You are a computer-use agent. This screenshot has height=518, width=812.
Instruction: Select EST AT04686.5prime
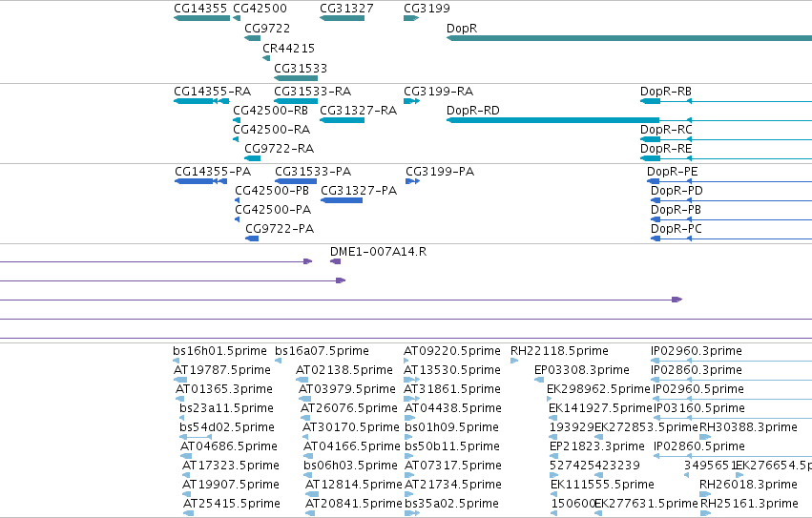186,456
